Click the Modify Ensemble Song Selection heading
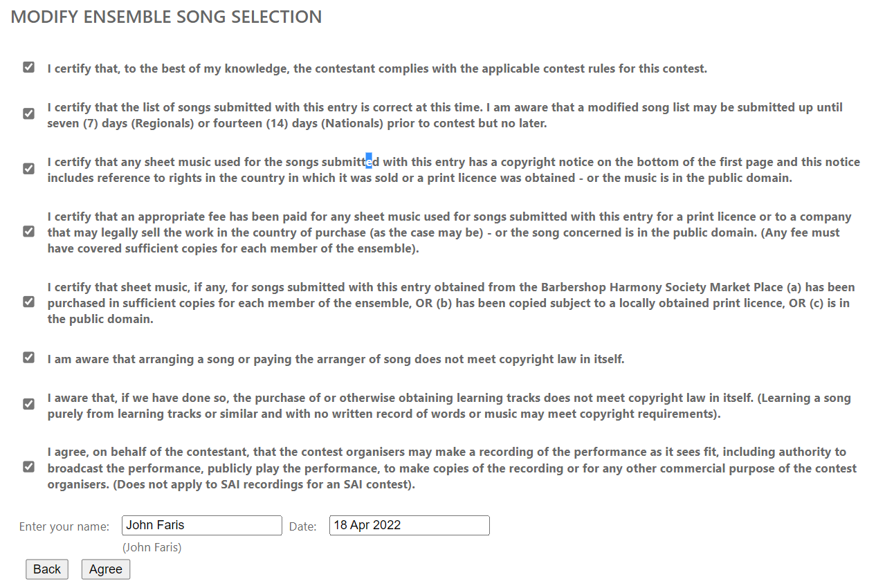Viewport: 876px width, 588px height. click(x=166, y=17)
